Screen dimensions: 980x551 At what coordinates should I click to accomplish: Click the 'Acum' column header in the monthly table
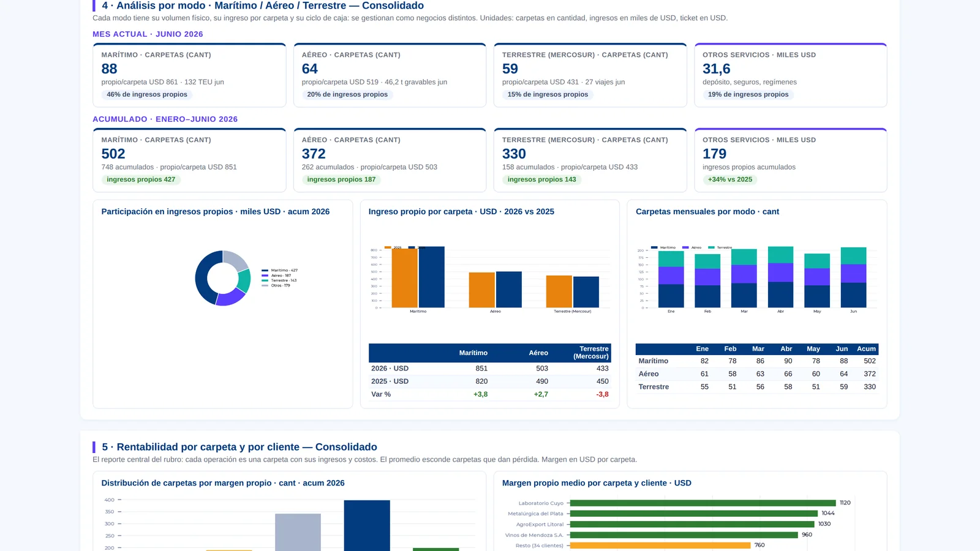(866, 349)
